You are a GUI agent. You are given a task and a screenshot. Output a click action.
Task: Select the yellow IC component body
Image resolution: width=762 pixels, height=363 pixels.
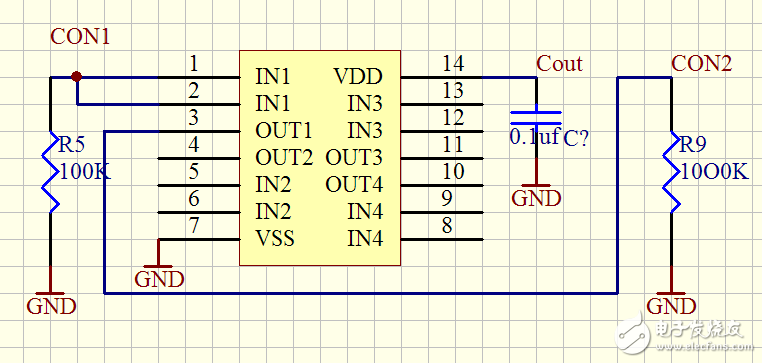coord(320,158)
